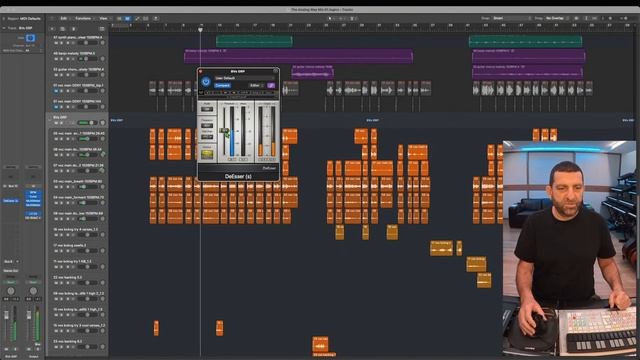Screen dimensions: 640x360
Task: Click the highlighted blue toolbar icon beside View
Action: 127,18
